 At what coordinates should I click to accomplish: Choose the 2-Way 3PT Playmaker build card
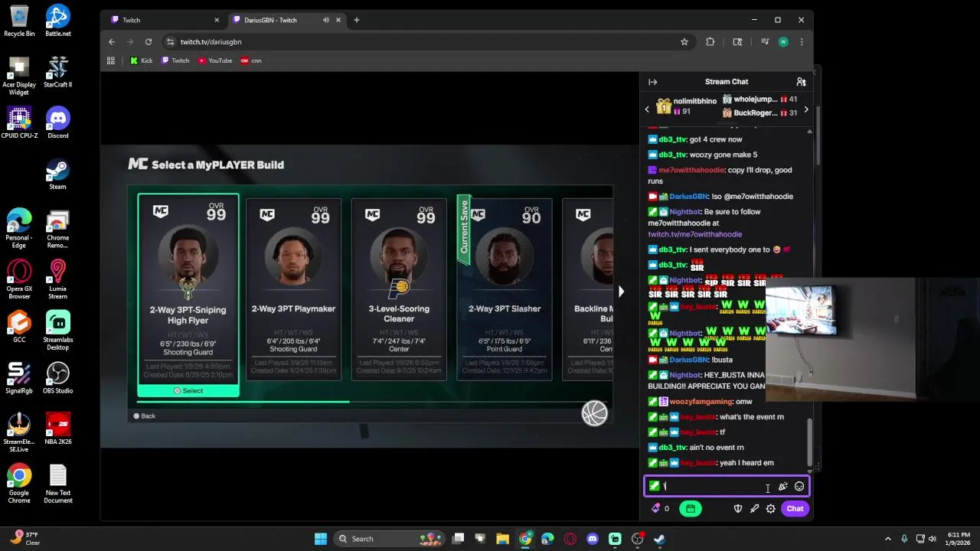click(294, 289)
